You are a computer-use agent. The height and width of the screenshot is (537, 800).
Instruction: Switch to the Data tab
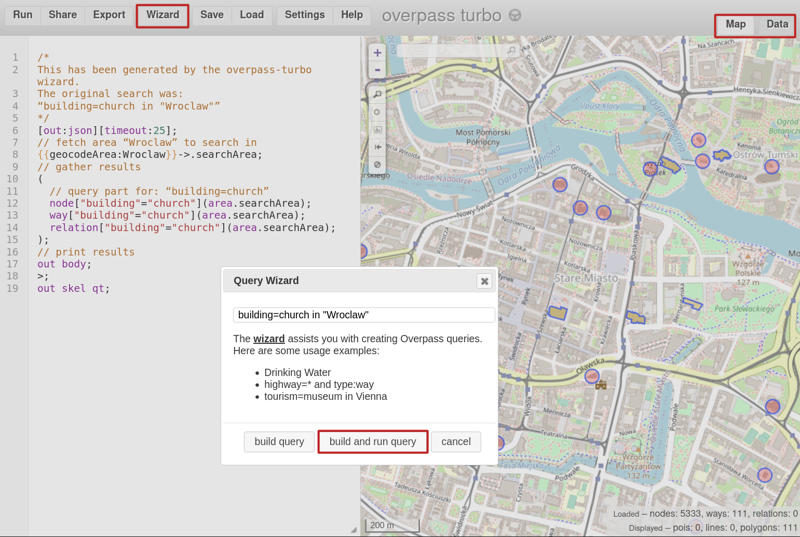(x=777, y=24)
